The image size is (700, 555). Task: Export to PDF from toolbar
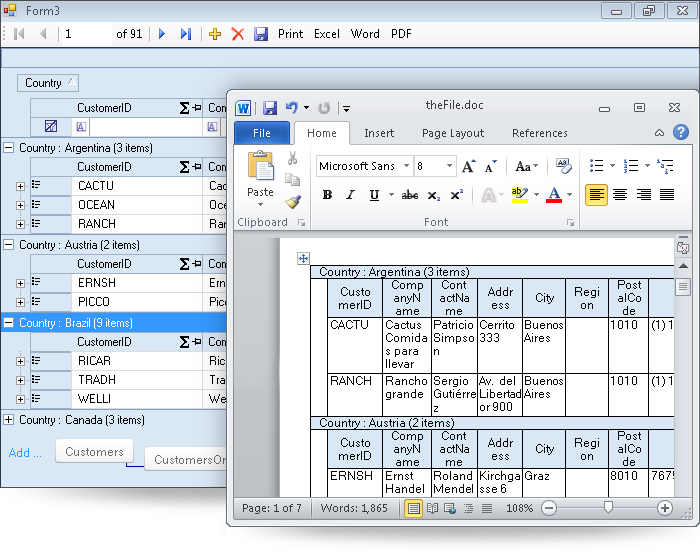pyautogui.click(x=401, y=34)
